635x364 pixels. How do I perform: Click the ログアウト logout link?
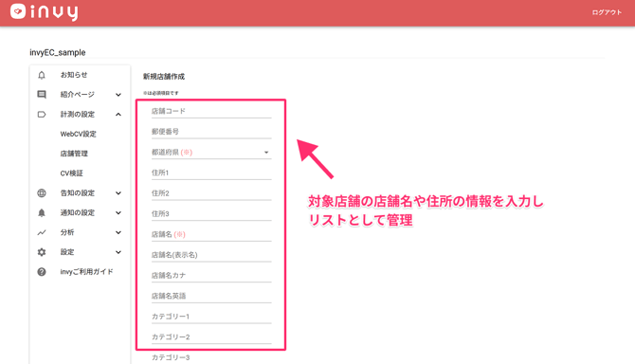(607, 12)
